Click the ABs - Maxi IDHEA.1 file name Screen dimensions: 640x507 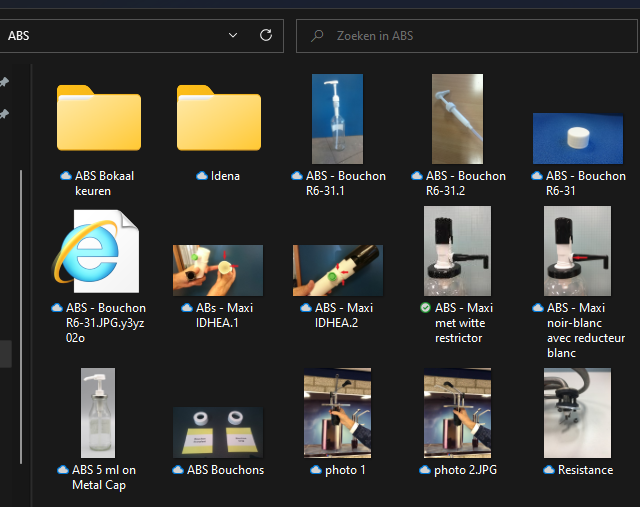[224, 315]
